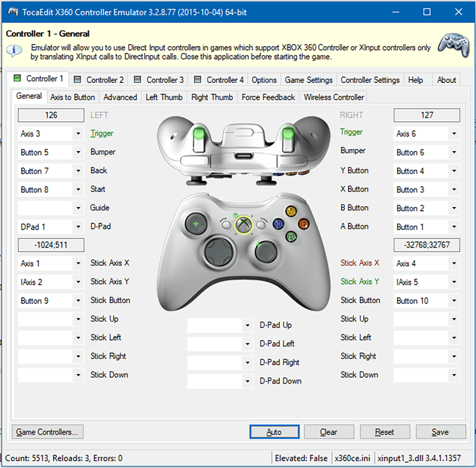Click the Save button
This screenshot has width=476, height=468.
coord(440,432)
